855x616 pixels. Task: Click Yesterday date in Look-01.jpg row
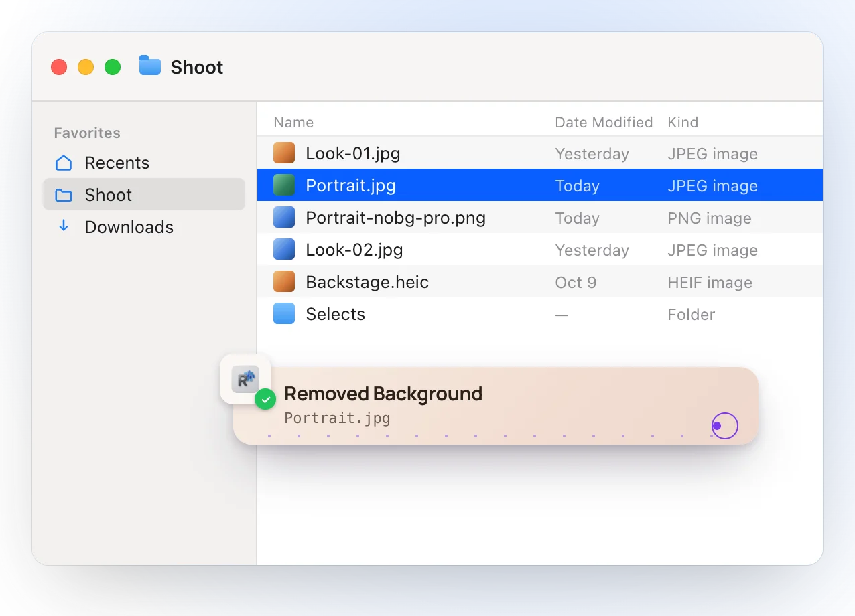point(592,154)
